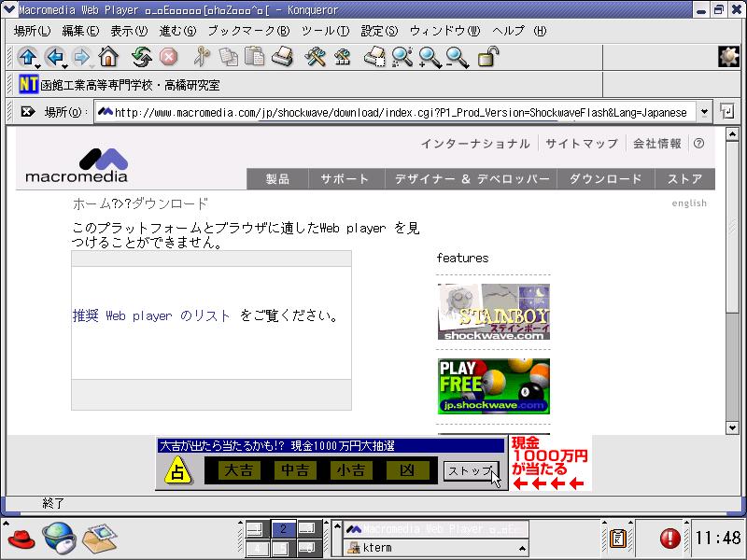Open Find using the magnifier with dots icon

402,57
